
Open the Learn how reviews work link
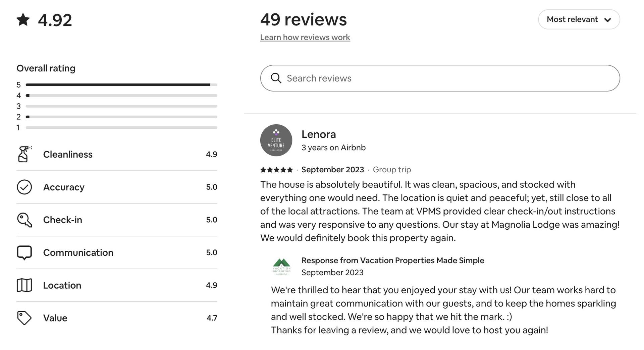305,37
